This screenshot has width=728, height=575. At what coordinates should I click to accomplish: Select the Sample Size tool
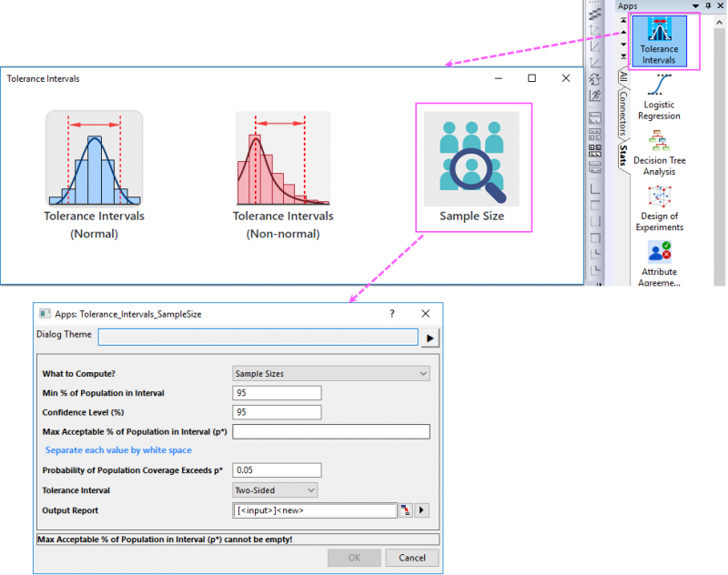point(471,167)
